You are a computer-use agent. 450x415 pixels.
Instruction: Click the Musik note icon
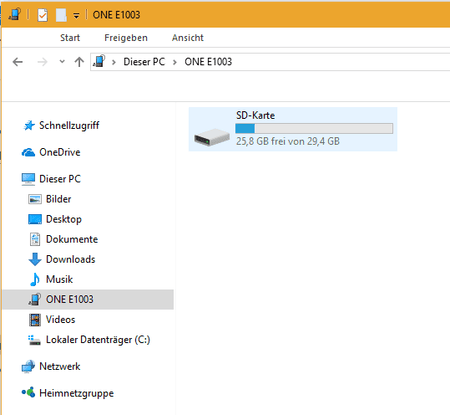[x=35, y=279]
